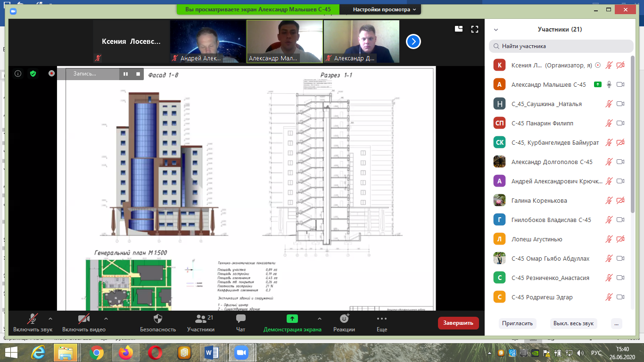This screenshot has height=362, width=644.
Task: Open Windows Start menu
Action: [x=11, y=353]
